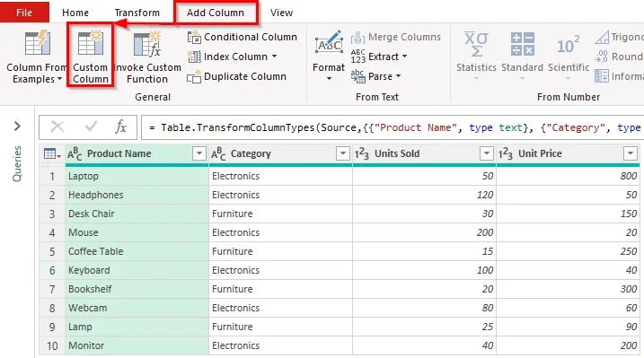The height and width of the screenshot is (358, 644).
Task: Click the Extract icon
Action: [x=357, y=57]
